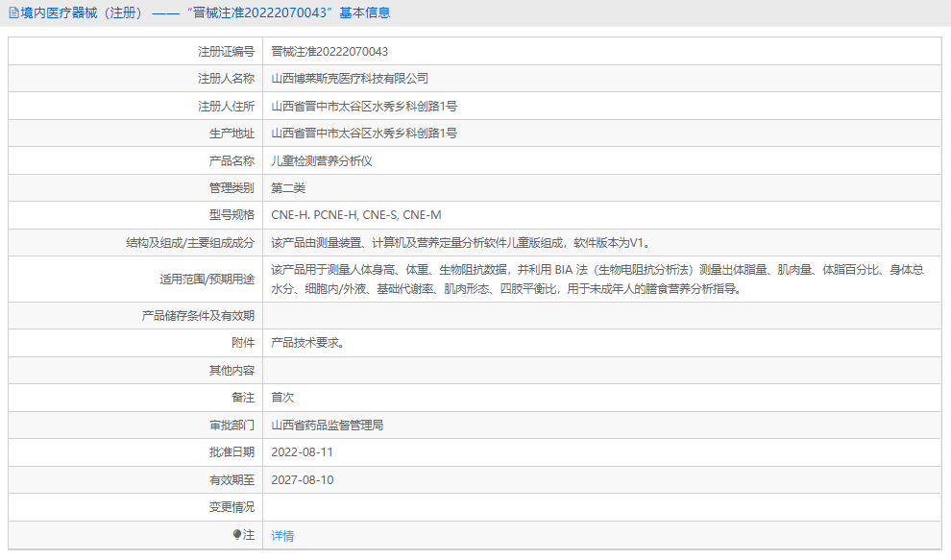
Task: Click the 审批部门 label
Action: (x=232, y=426)
